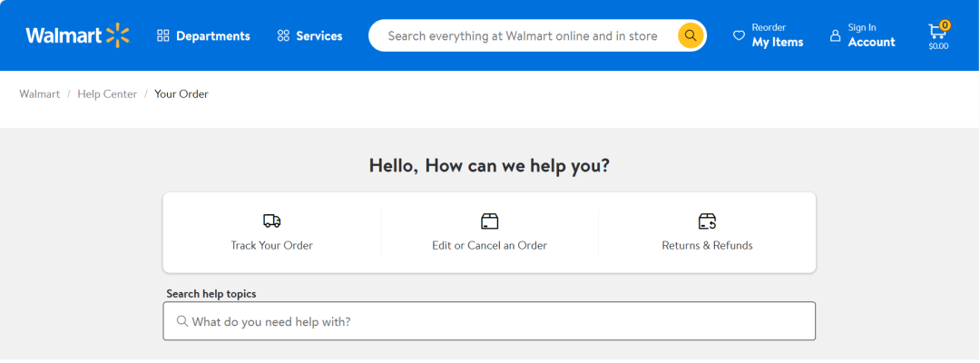Click the Departments grid icon
980x363 pixels.
tap(163, 35)
